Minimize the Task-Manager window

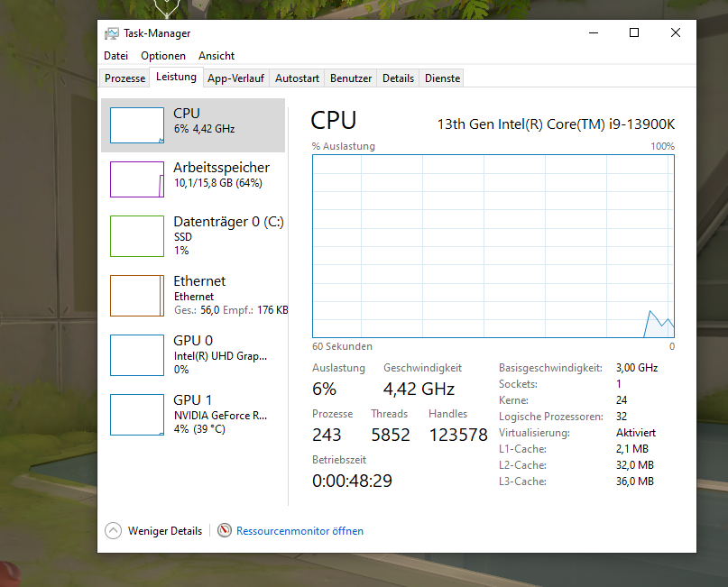pos(594,33)
